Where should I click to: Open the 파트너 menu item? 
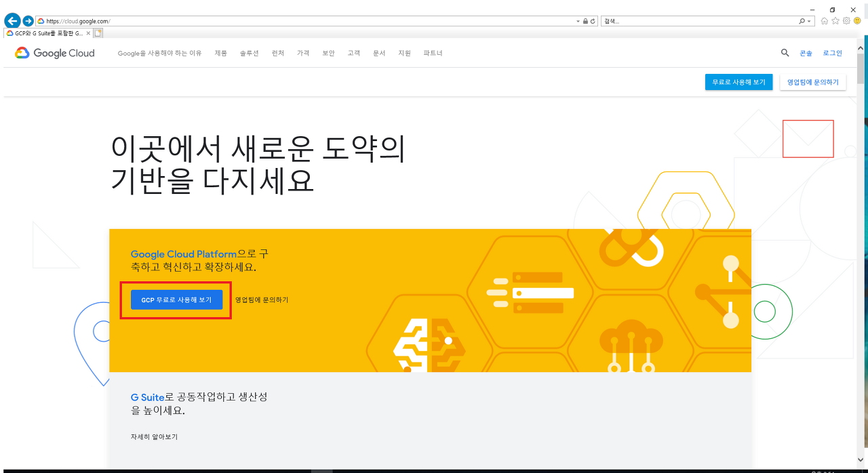(433, 53)
